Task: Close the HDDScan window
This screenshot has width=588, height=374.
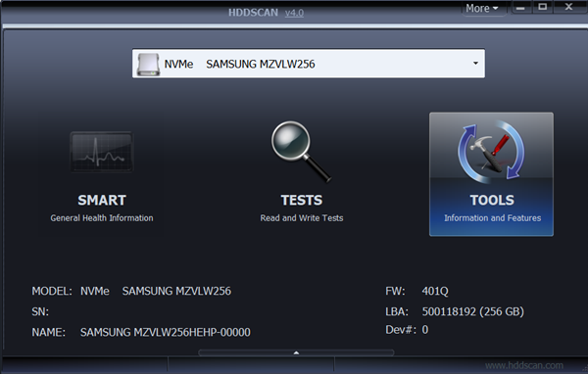Action: pyautogui.click(x=568, y=7)
